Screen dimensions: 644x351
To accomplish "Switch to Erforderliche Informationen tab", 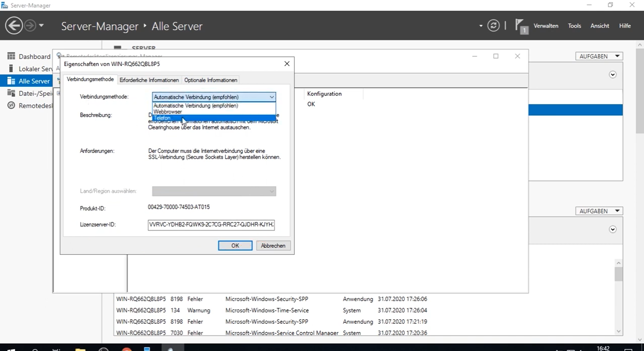I will tap(149, 80).
